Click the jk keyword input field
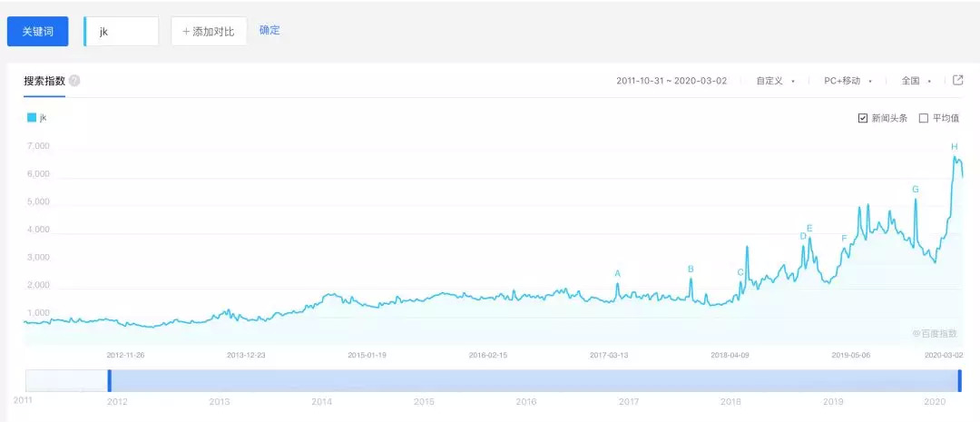 [x=122, y=31]
